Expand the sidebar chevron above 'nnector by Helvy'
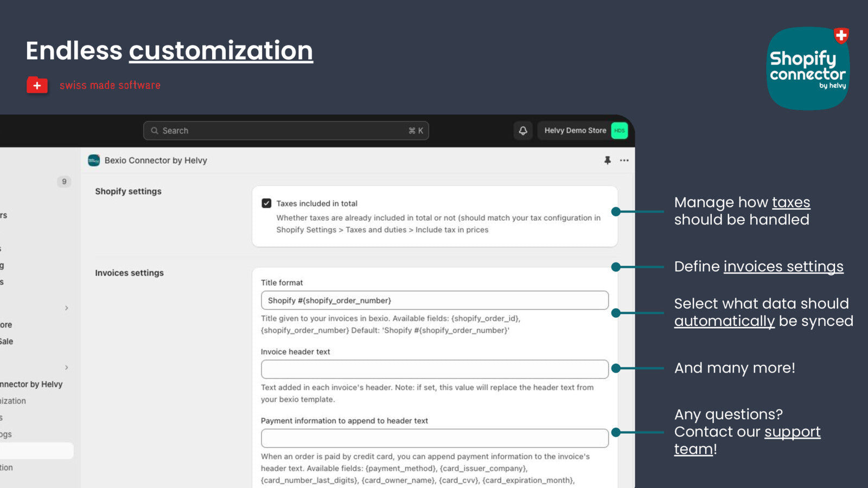868x488 pixels. [x=67, y=368]
